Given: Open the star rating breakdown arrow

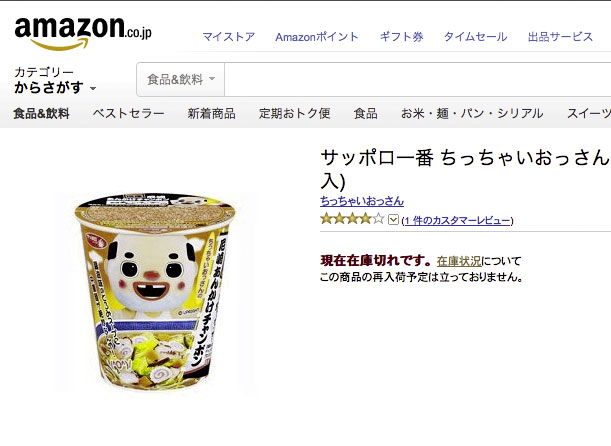Looking at the screenshot, I should (393, 220).
